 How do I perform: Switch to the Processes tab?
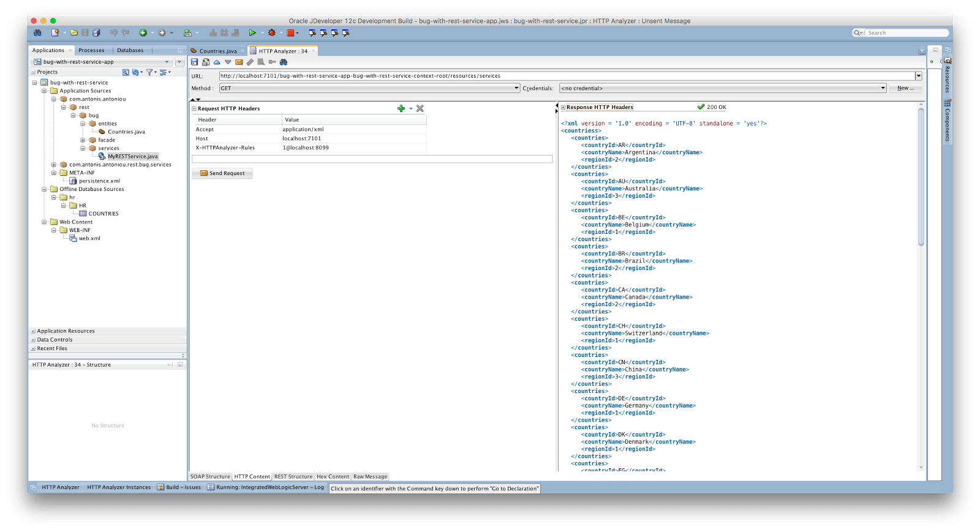tap(91, 50)
